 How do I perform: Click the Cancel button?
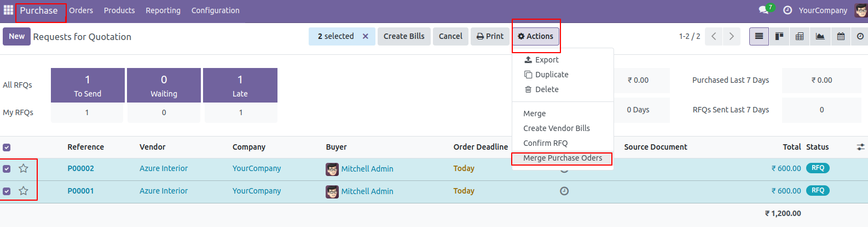pyautogui.click(x=450, y=36)
